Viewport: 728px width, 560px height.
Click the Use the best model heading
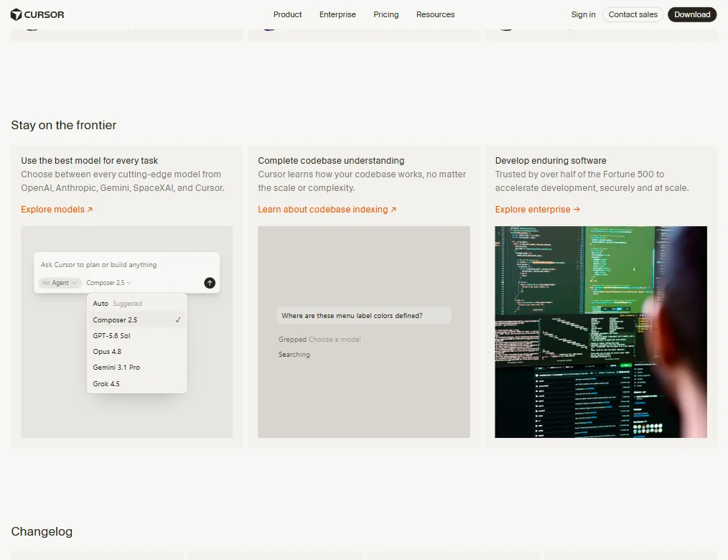point(89,161)
